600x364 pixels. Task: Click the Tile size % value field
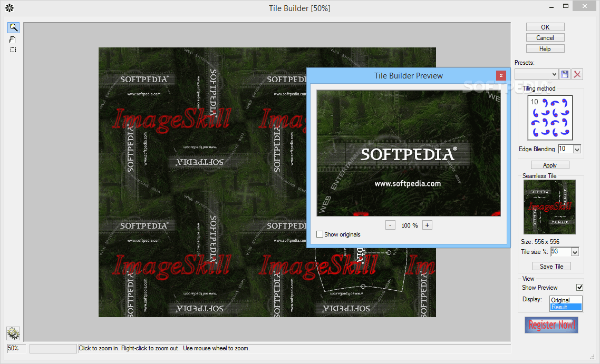560,252
